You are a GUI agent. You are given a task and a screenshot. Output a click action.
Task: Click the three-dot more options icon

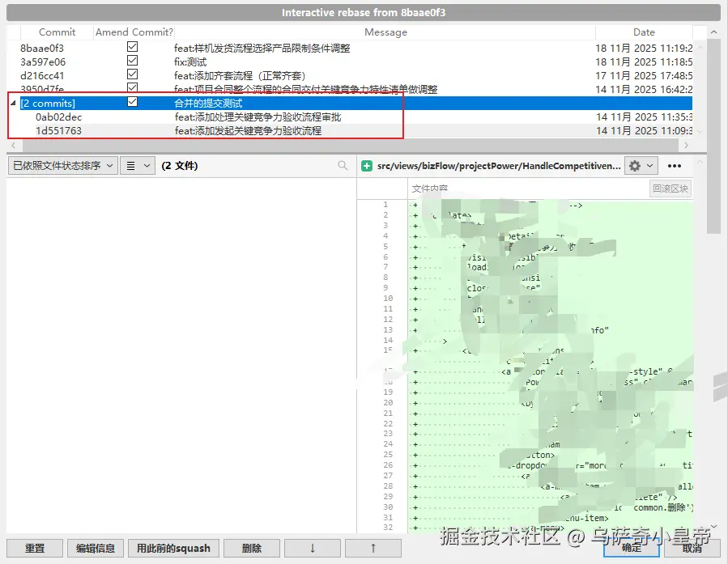675,166
